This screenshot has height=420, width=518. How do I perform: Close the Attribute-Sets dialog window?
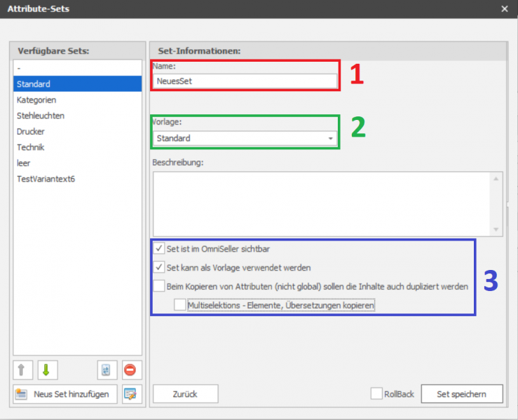click(505, 8)
